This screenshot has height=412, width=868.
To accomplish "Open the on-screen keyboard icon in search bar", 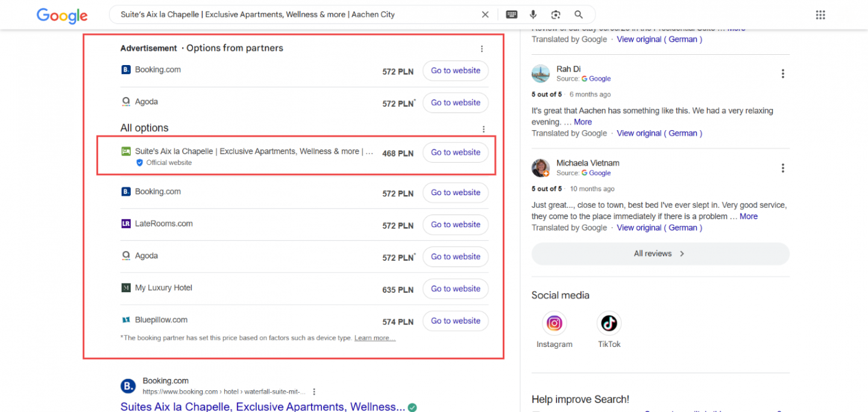I will tap(511, 14).
